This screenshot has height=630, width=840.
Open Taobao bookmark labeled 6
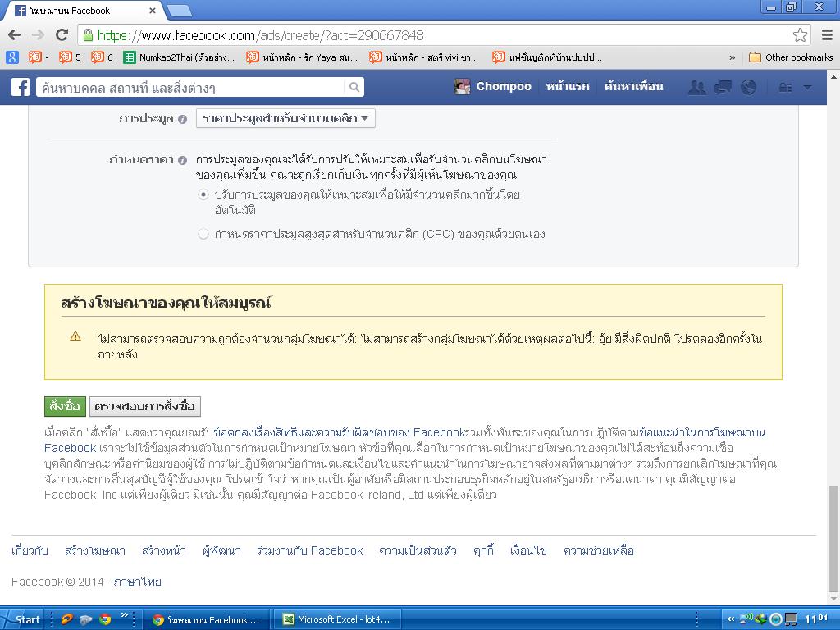(102, 57)
